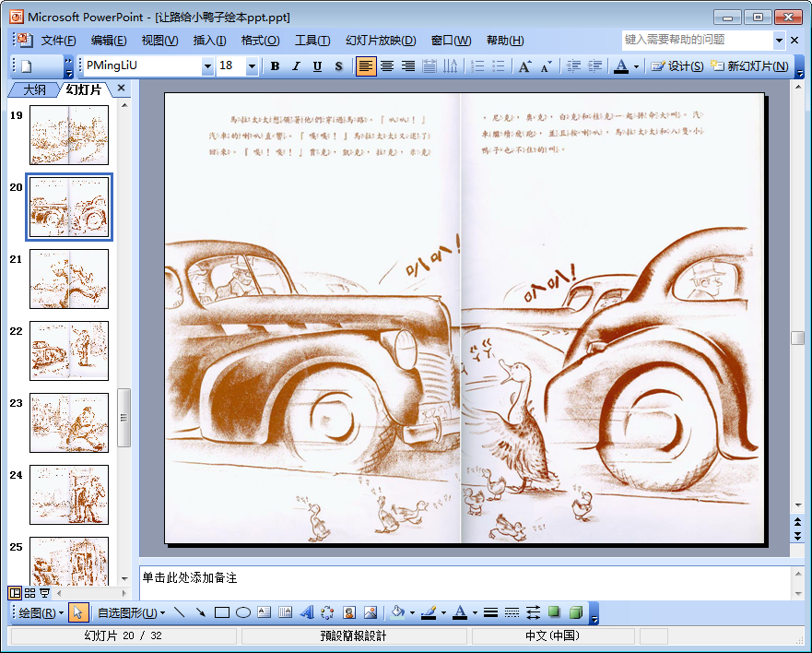Viewport: 812px width, 653px height.
Task: Enable center text alignment
Action: pos(387,66)
